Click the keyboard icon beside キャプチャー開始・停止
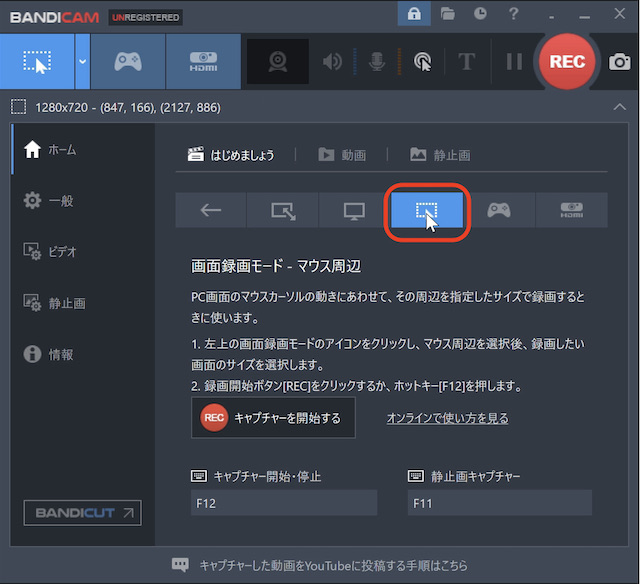The width and height of the screenshot is (640, 584). point(199,476)
